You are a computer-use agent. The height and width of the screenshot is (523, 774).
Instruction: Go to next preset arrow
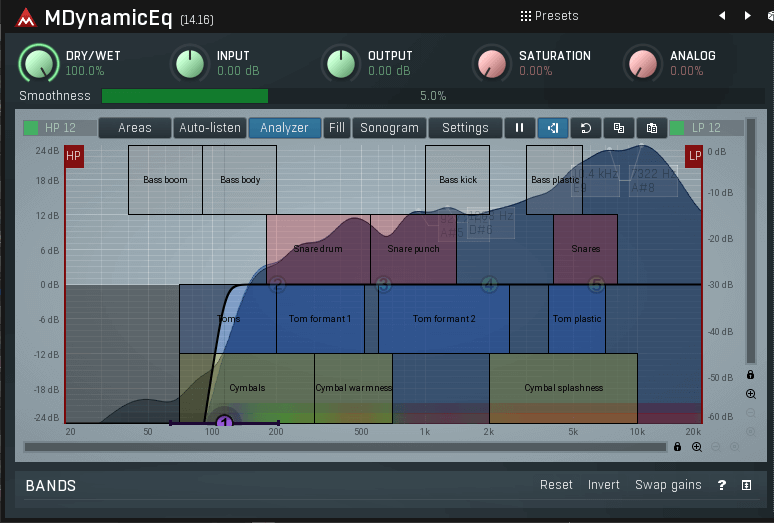[747, 16]
